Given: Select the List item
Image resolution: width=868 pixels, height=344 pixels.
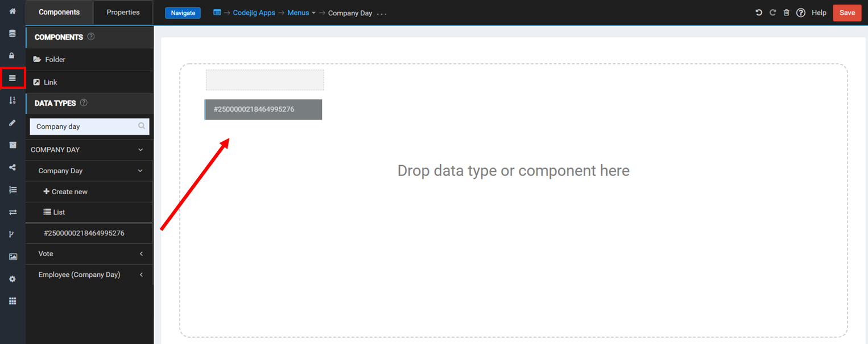Looking at the screenshot, I should [89, 212].
